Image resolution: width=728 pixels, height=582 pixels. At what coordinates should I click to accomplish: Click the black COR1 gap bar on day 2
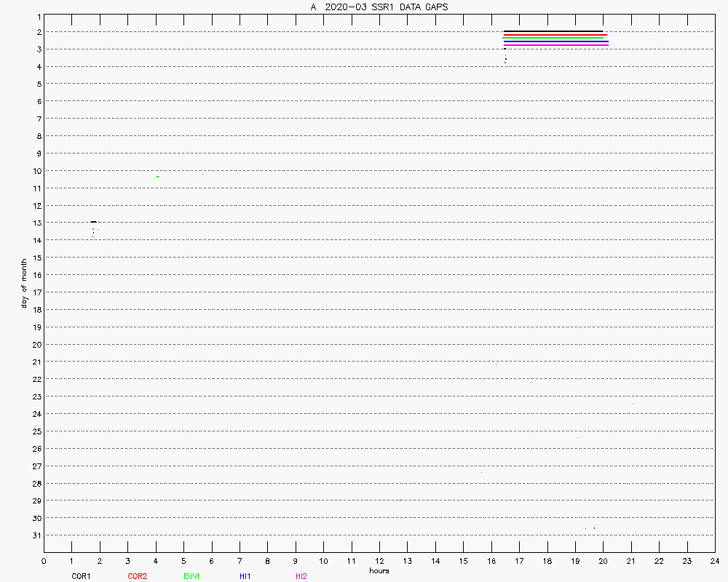tap(553, 31)
